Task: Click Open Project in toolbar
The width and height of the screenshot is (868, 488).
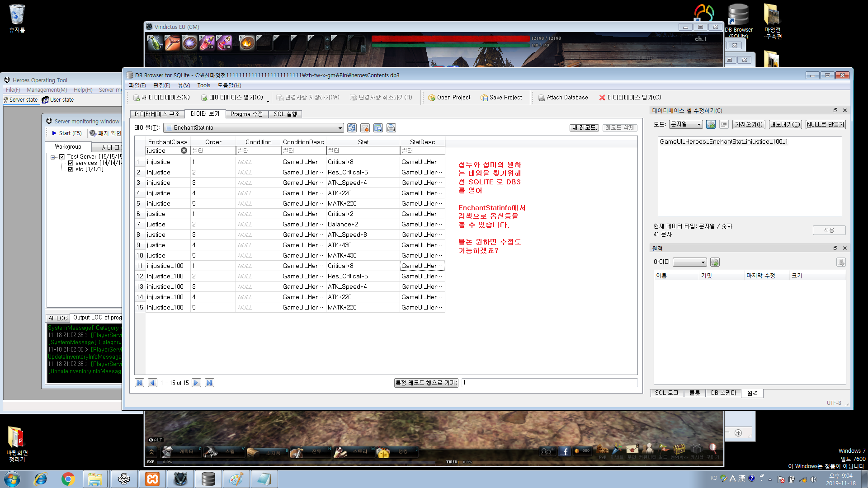Action: point(449,98)
